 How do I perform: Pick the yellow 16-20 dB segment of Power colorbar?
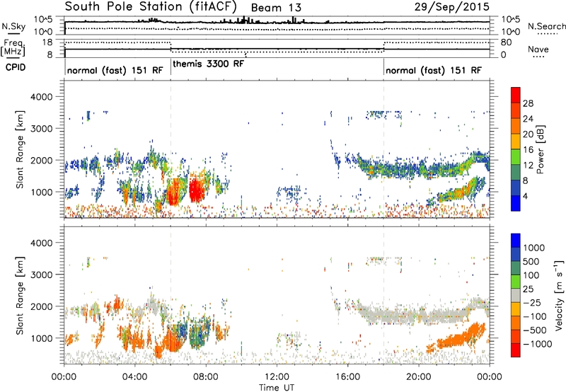pos(516,141)
